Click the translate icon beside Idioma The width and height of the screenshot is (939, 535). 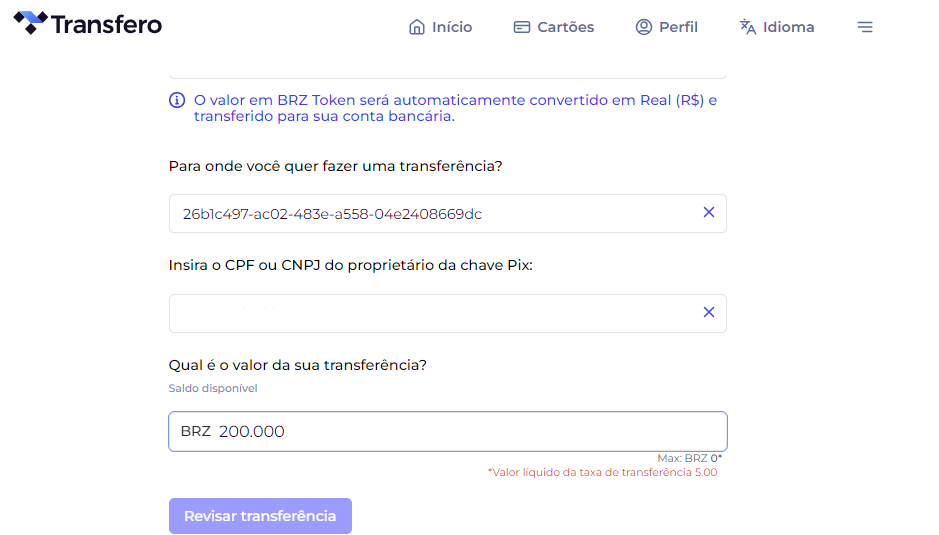747,27
